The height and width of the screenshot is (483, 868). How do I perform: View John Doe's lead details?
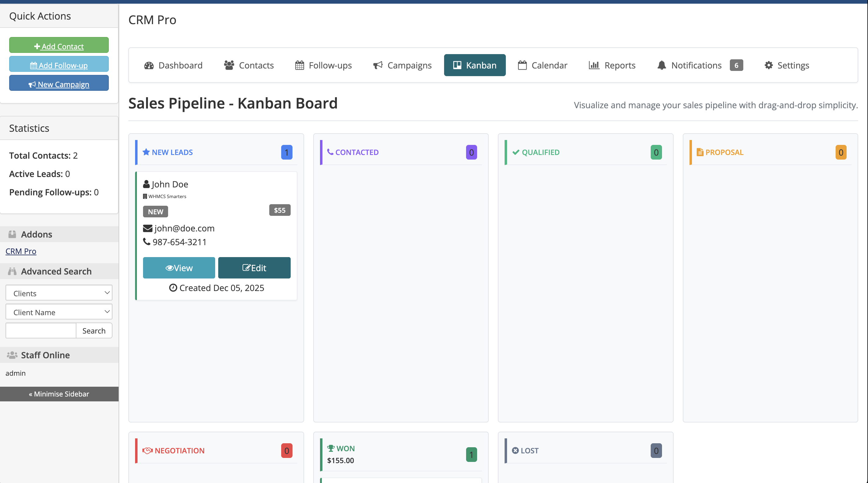coord(178,267)
